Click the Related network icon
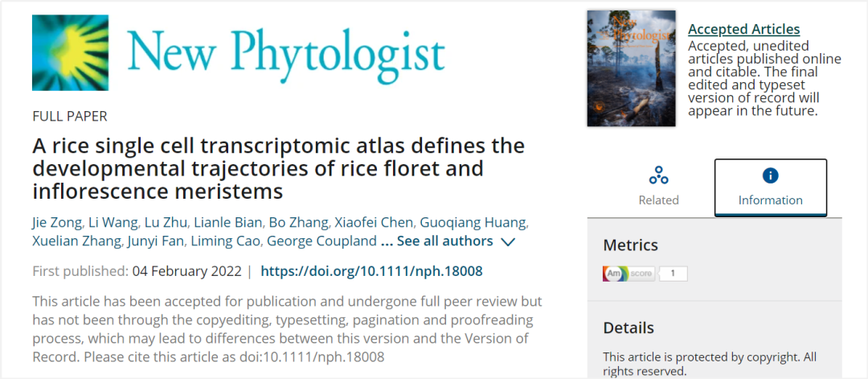The height and width of the screenshot is (379, 868). coord(658,175)
